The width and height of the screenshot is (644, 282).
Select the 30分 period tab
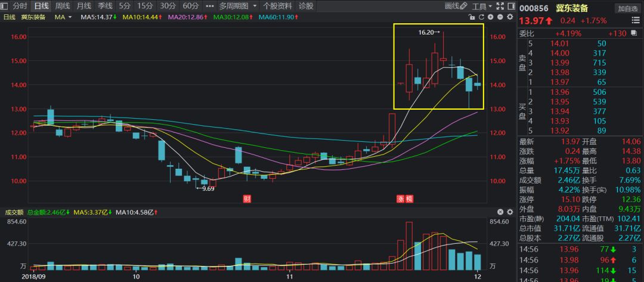168,6
